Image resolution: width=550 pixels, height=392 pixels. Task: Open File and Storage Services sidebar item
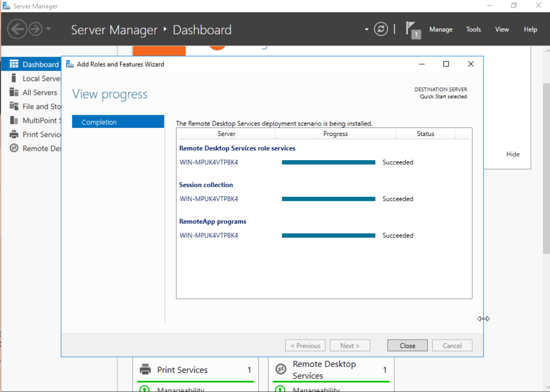click(x=31, y=106)
